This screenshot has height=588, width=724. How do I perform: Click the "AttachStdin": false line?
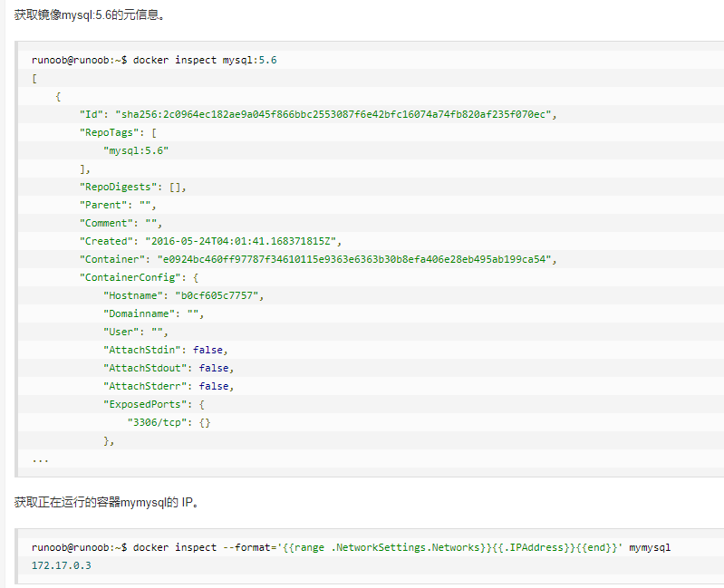(x=166, y=350)
